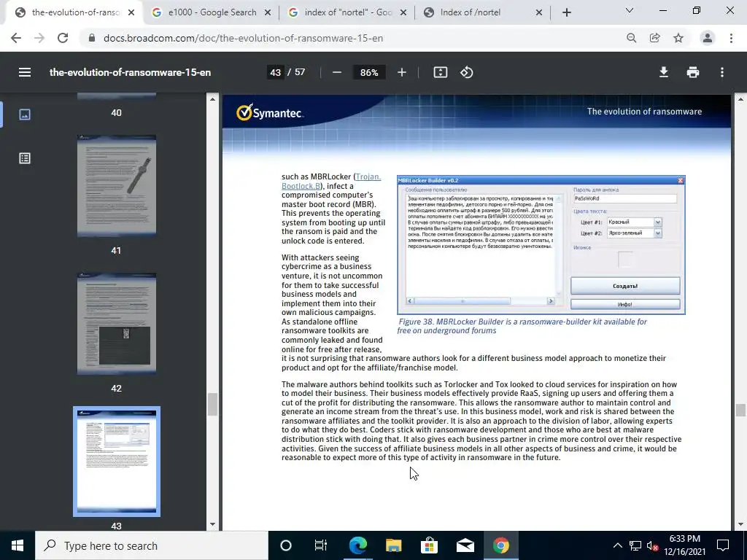The width and height of the screenshot is (747, 560).
Task: Open the notification center icon
Action: coord(723,545)
